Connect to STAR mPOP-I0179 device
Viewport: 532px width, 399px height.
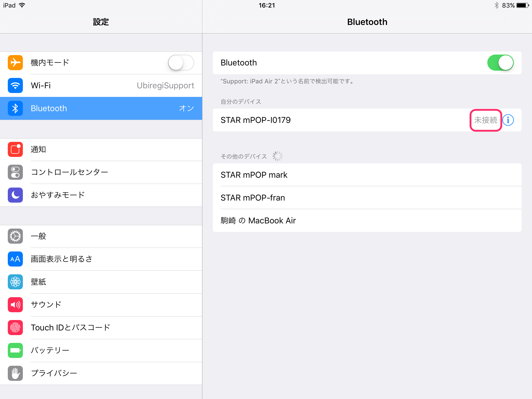[x=367, y=120]
